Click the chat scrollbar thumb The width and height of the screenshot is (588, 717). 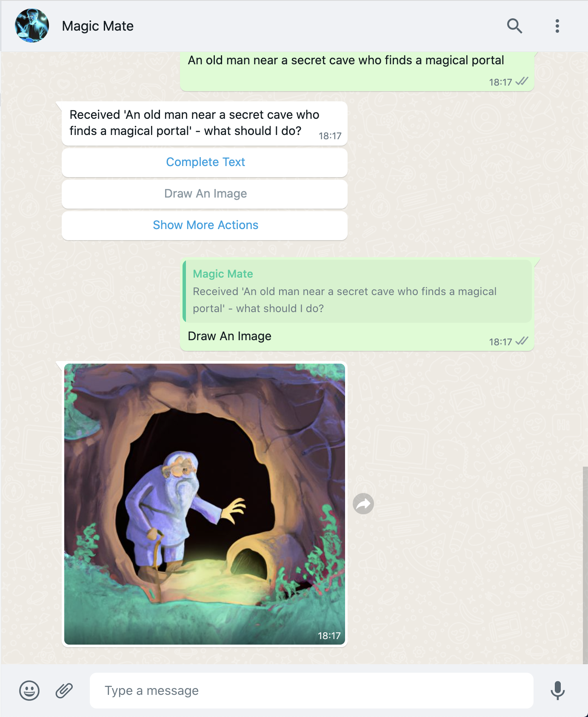(585, 565)
